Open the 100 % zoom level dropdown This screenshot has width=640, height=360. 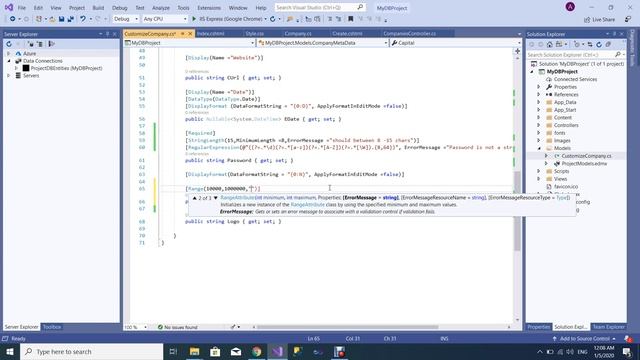coord(136,327)
